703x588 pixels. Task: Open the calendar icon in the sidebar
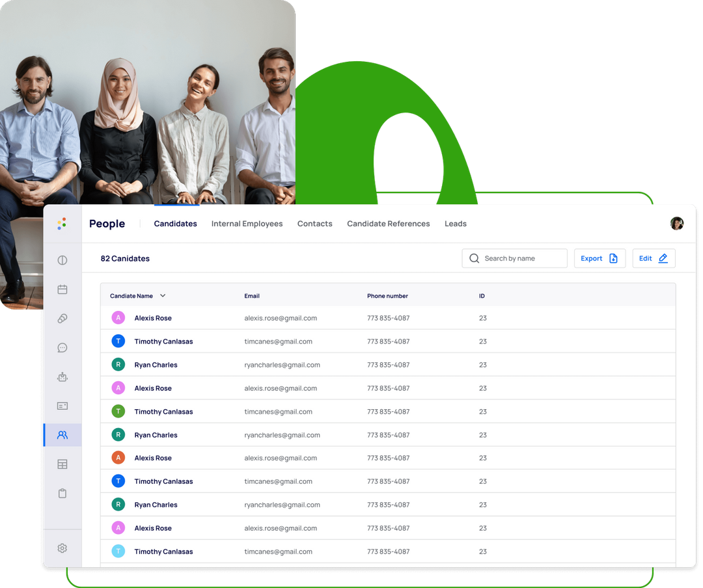(62, 289)
